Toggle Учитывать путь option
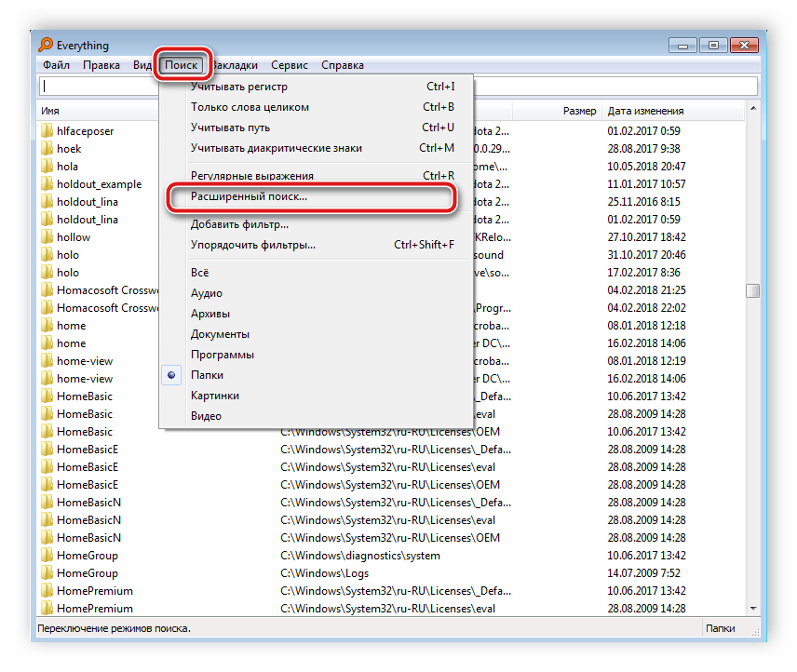Screen dimensions: 797x672 (317, 128)
